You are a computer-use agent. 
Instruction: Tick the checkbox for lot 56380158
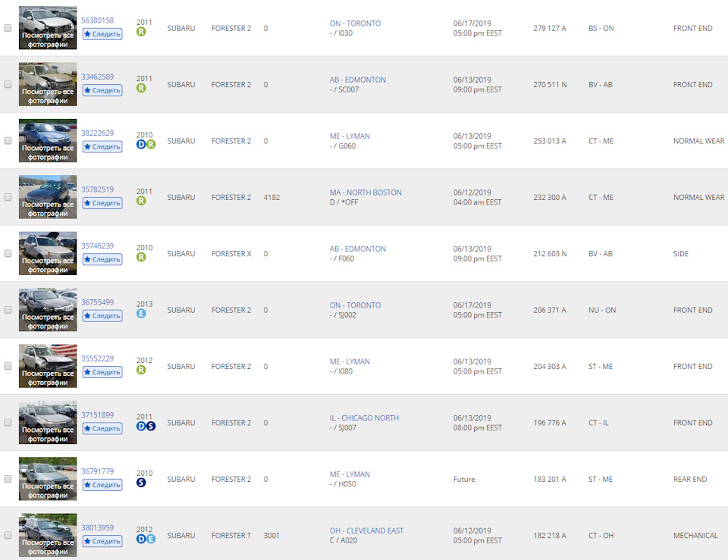pyautogui.click(x=8, y=28)
